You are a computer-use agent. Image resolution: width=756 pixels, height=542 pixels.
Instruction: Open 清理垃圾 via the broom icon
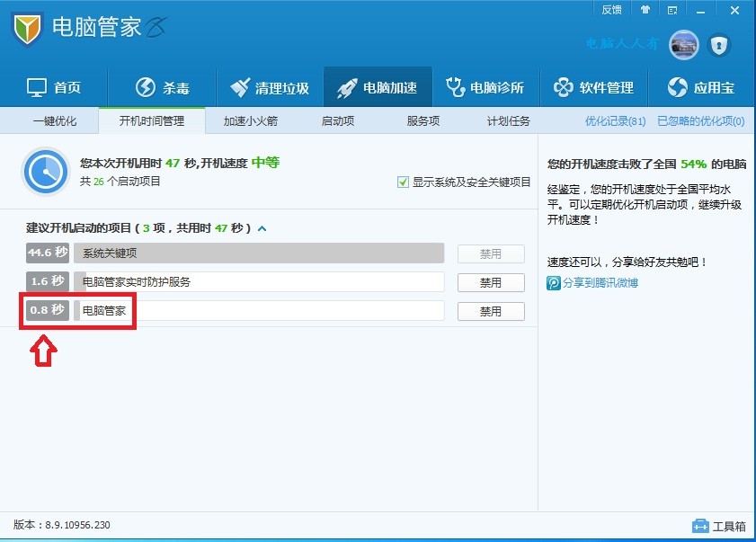coord(241,86)
